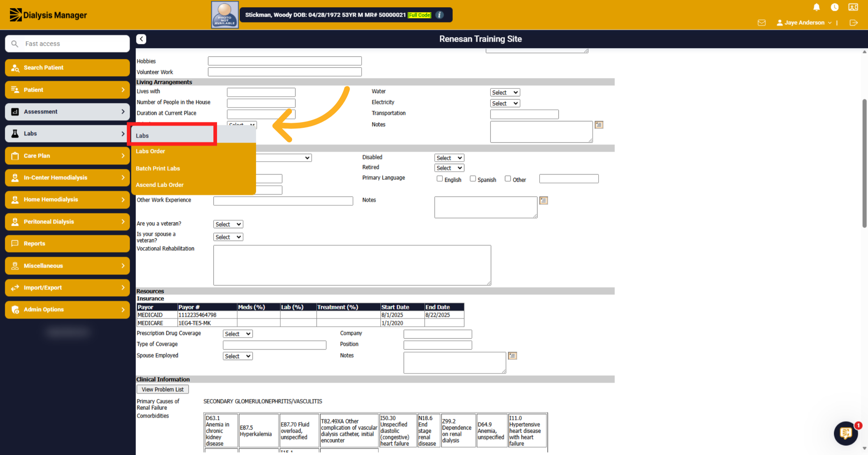
Task: Expand the Peritoneal Dialysis sidebar menu
Action: (67, 222)
